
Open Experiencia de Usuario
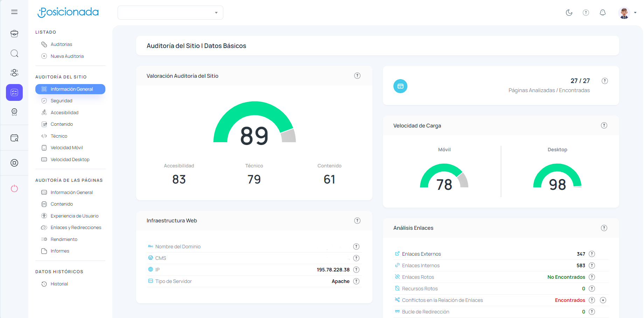pos(75,216)
